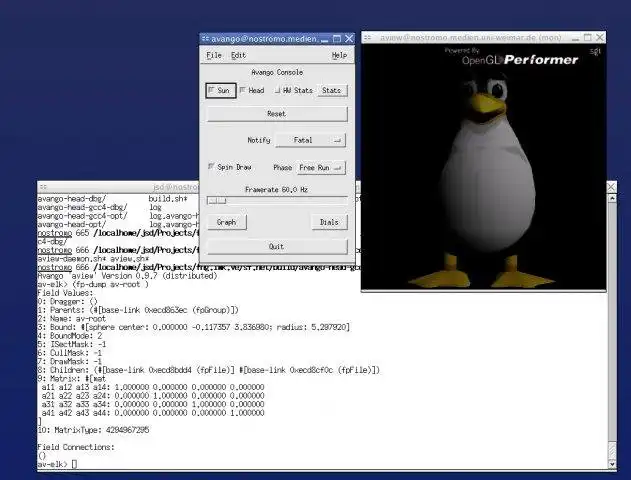631x480 pixels.
Task: Open the Notify dropdown set to Fatal
Action: coord(310,140)
